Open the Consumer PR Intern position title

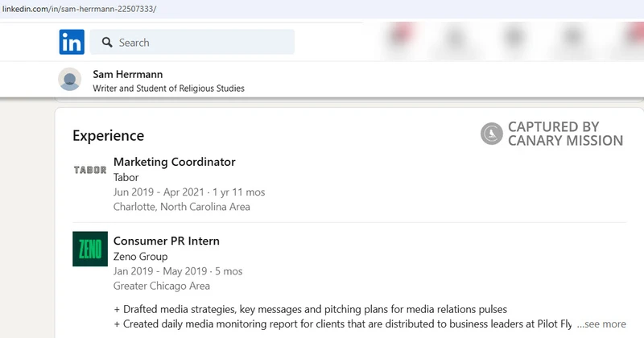pos(167,241)
